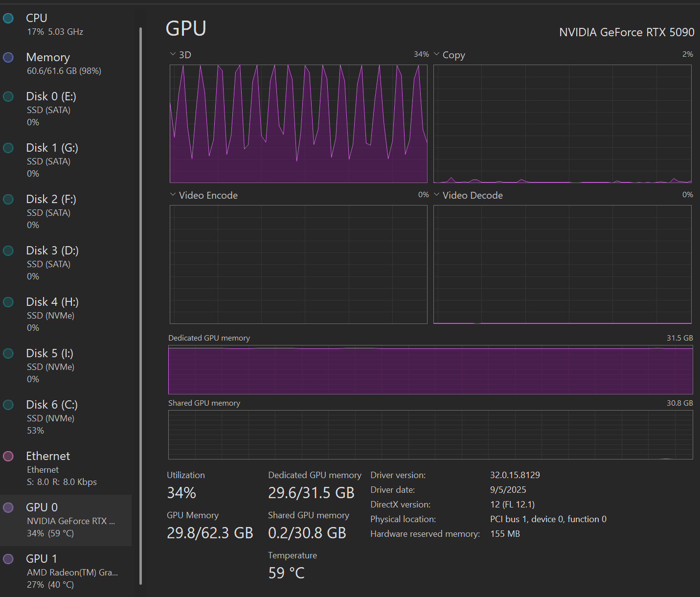The width and height of the screenshot is (700, 597).
Task: Click the "NVIDIA GeForce RTX 5090" title text
Action: point(627,32)
